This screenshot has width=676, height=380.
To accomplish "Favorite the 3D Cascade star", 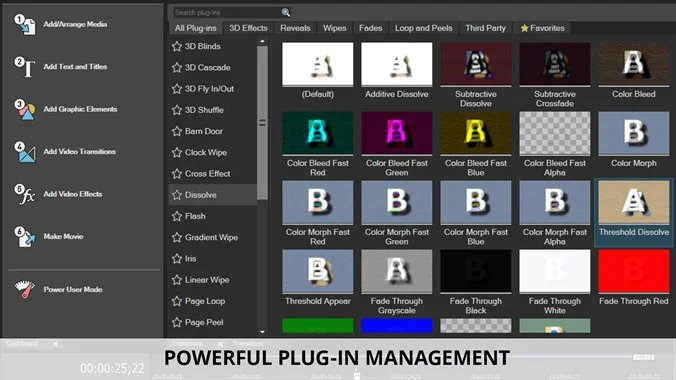I will pyautogui.click(x=177, y=67).
